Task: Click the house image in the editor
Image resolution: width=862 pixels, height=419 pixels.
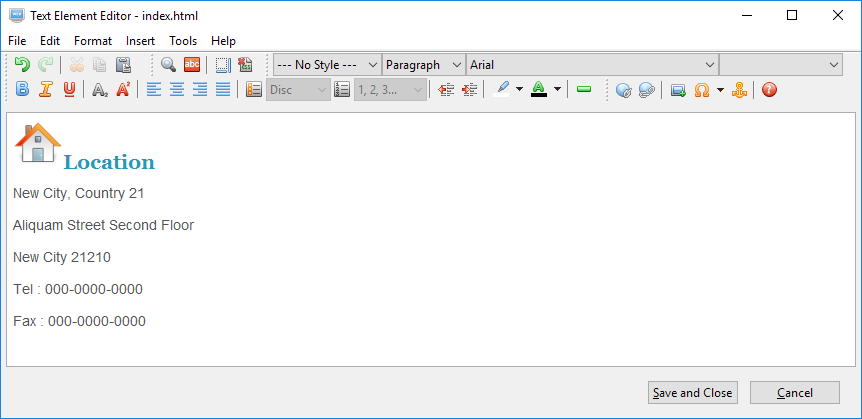Action: (37, 142)
